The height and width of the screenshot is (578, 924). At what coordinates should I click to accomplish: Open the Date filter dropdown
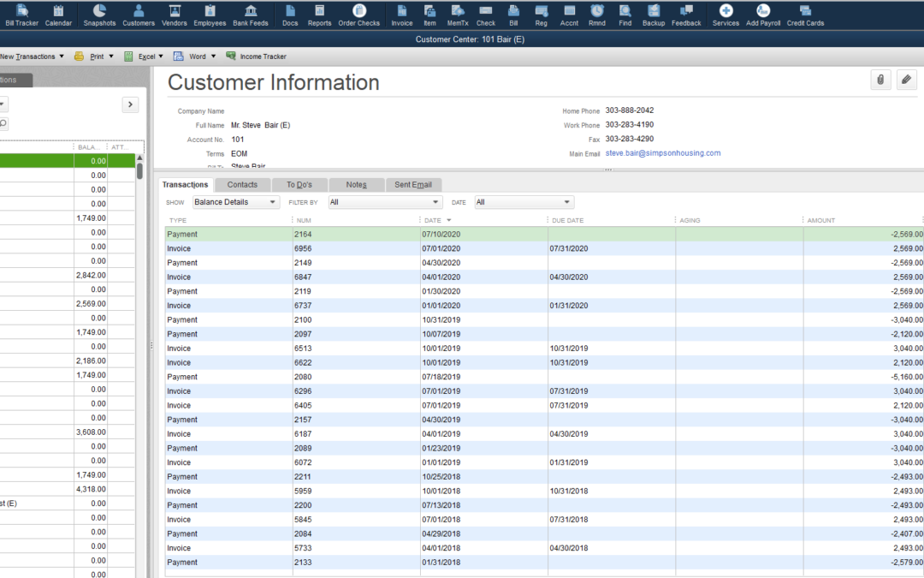click(524, 202)
